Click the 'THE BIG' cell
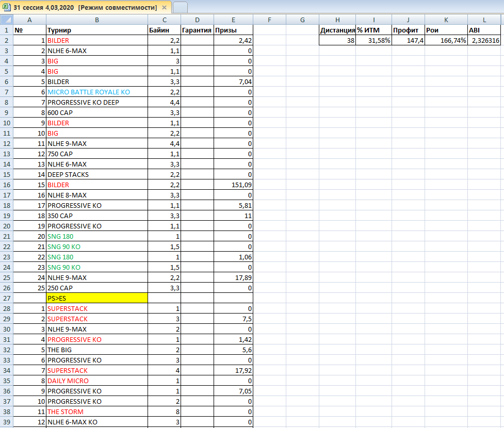This screenshot has width=504, height=428. pyautogui.click(x=97, y=350)
